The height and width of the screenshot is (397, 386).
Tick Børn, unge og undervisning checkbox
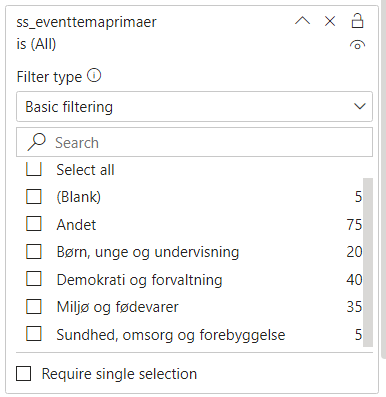34,251
